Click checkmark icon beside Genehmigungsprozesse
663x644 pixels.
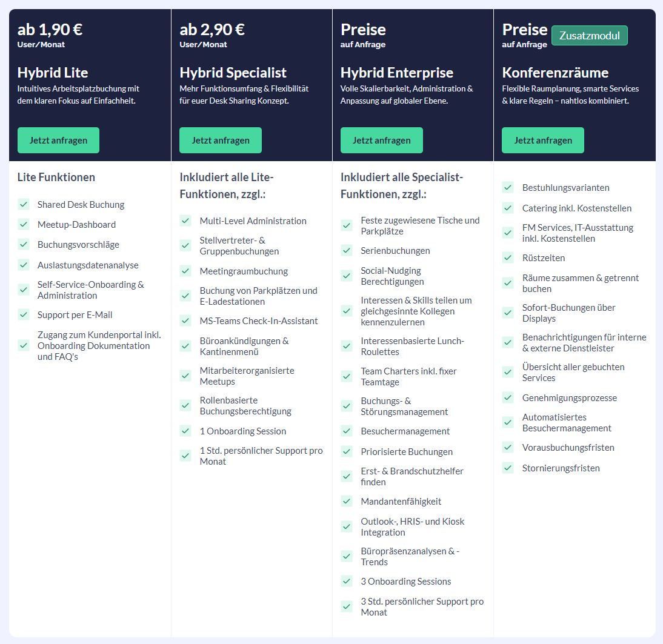click(x=508, y=397)
